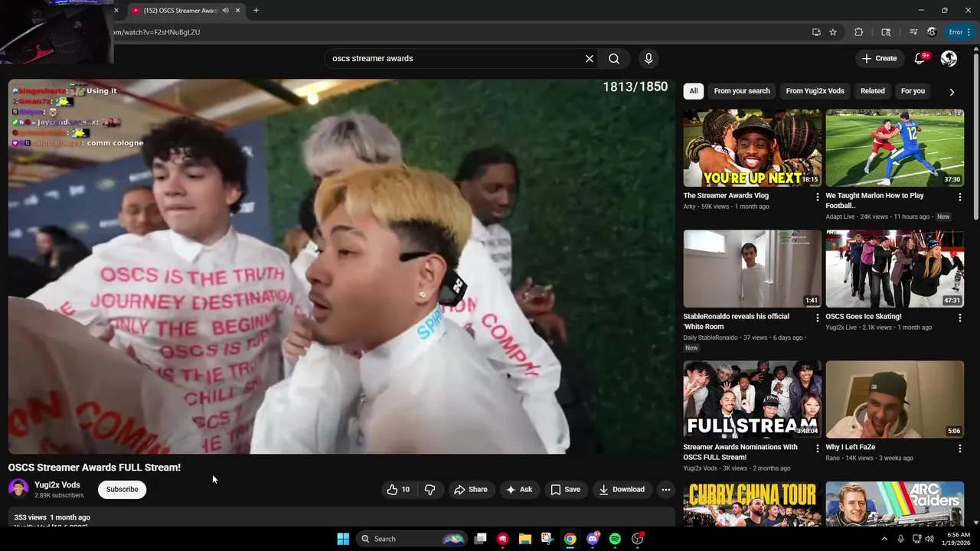Viewport: 980px width, 551px height.
Task: Open more actions ellipsis under video
Action: click(666, 490)
